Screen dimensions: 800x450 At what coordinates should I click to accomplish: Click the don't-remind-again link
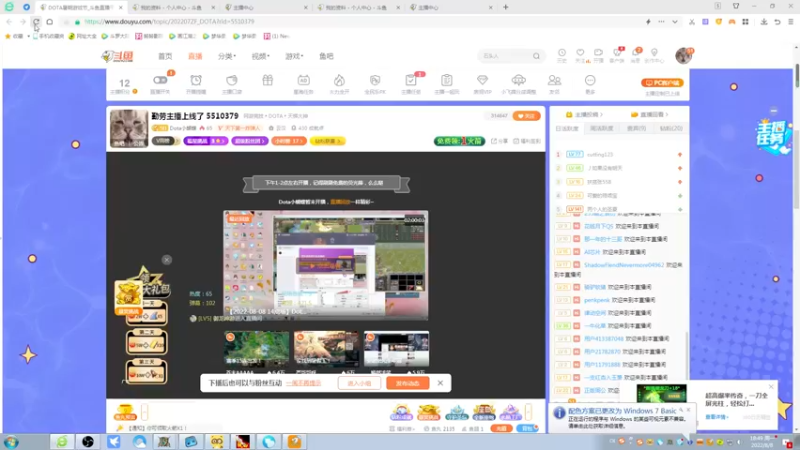[x=304, y=383]
